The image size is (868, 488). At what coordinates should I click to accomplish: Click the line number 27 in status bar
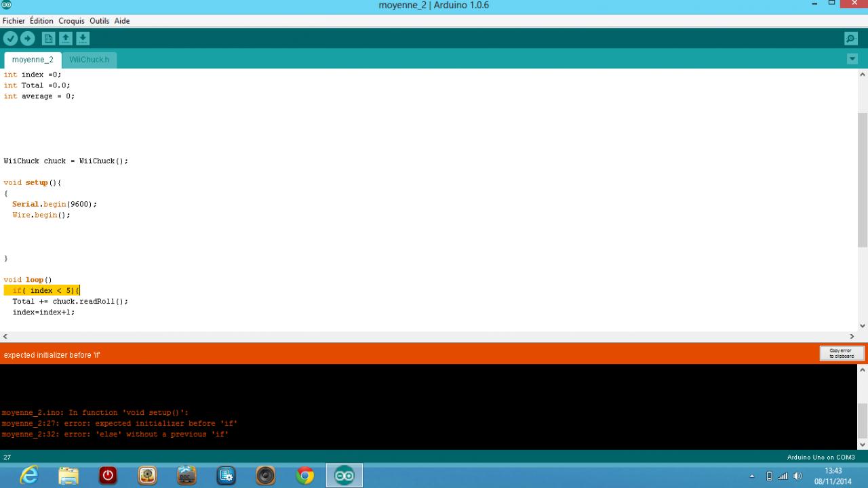click(x=7, y=457)
